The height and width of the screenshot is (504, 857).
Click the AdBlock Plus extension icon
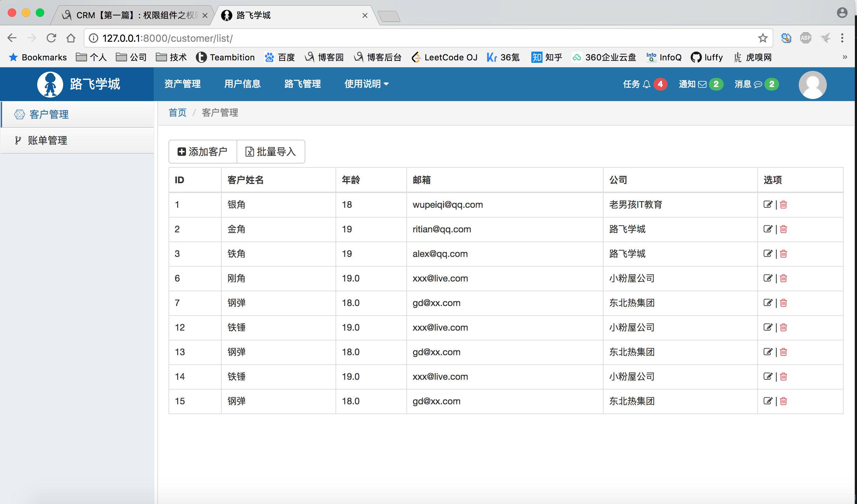805,38
